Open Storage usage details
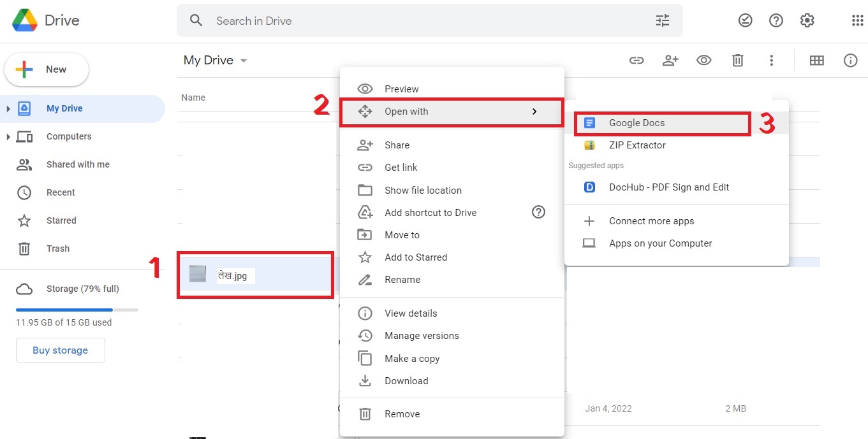The width and height of the screenshot is (868, 439). [x=82, y=289]
